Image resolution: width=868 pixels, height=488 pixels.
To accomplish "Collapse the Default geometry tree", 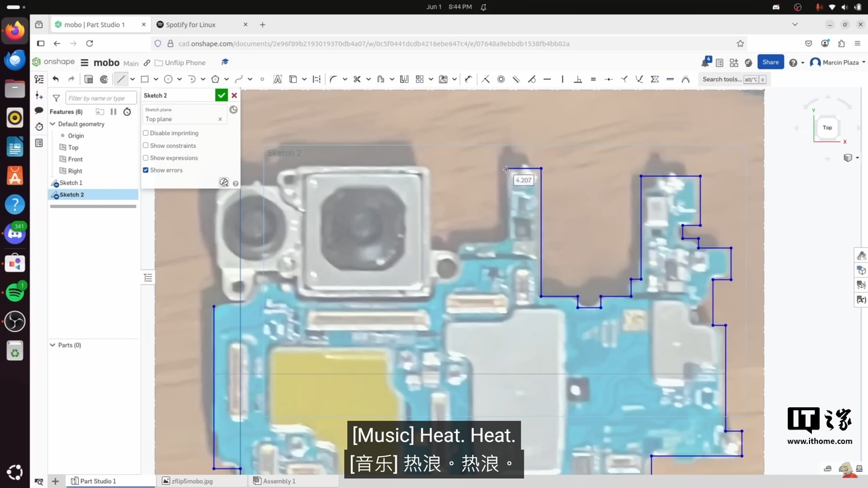I will click(53, 124).
